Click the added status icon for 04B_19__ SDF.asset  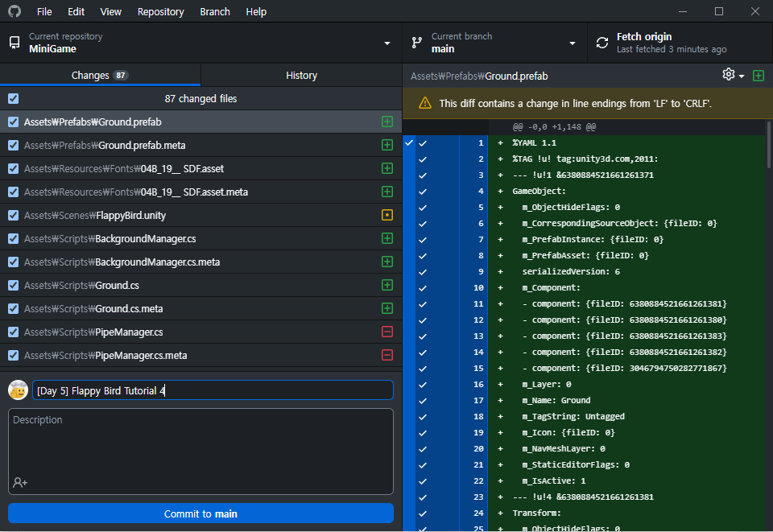[x=387, y=168]
